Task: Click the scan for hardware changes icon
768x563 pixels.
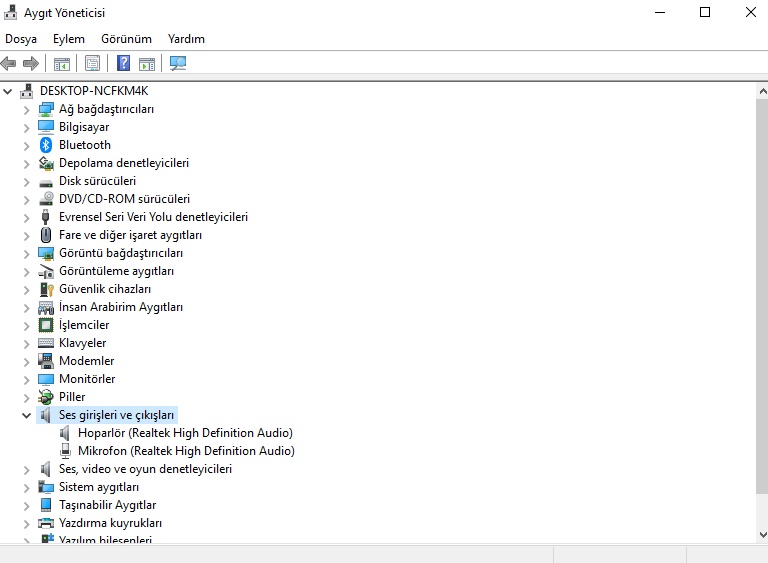Action: (178, 63)
